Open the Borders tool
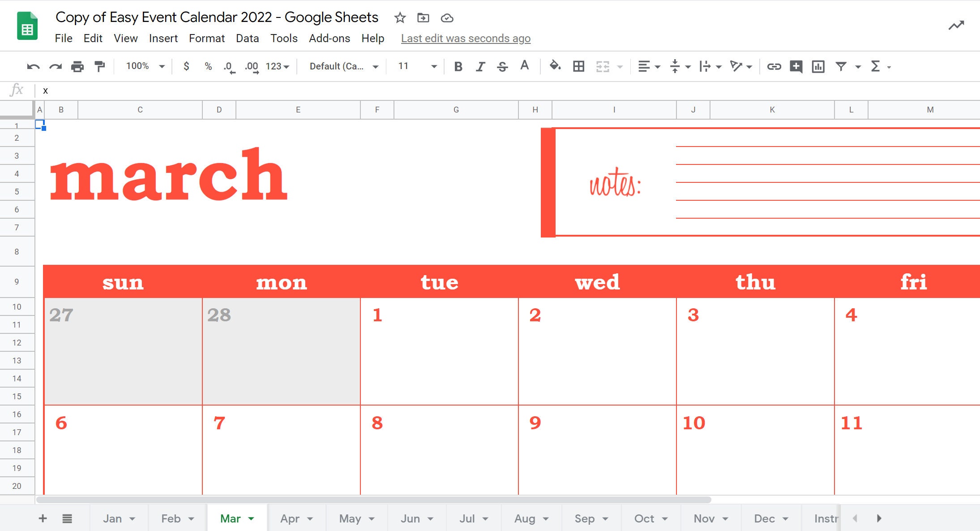 click(x=578, y=67)
